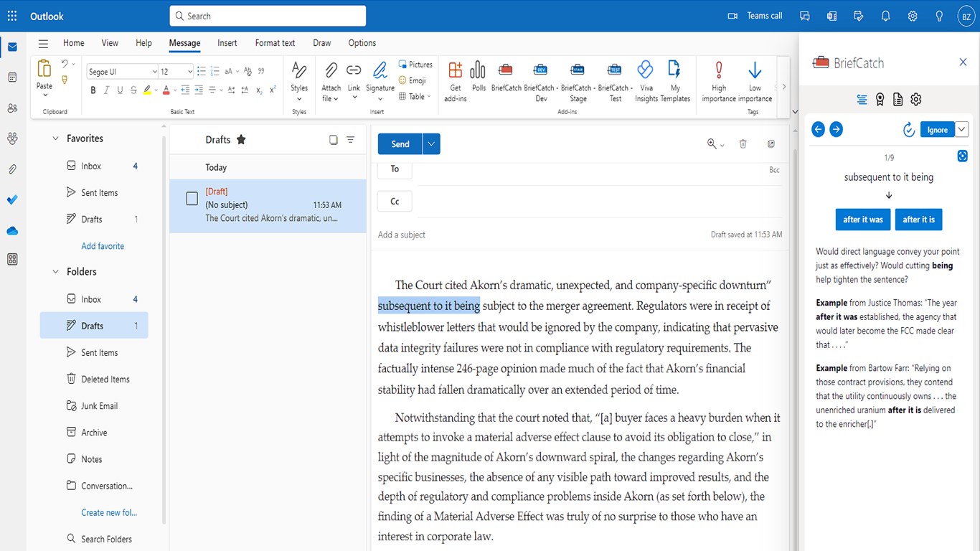The image size is (980, 551).
Task: Click the Add favorite link
Action: pyautogui.click(x=103, y=246)
